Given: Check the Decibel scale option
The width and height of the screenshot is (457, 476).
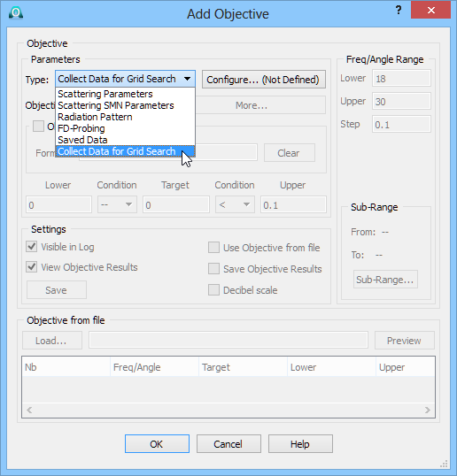Looking at the screenshot, I should (214, 290).
